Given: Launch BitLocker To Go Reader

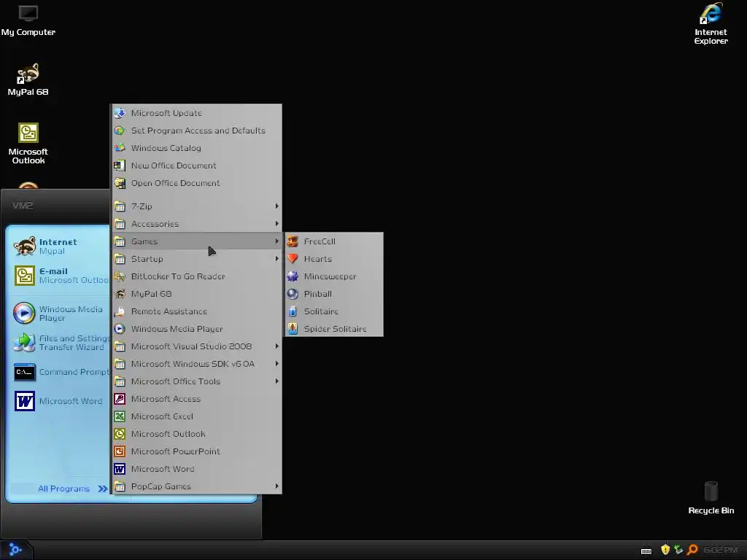Looking at the screenshot, I should coord(197,276).
